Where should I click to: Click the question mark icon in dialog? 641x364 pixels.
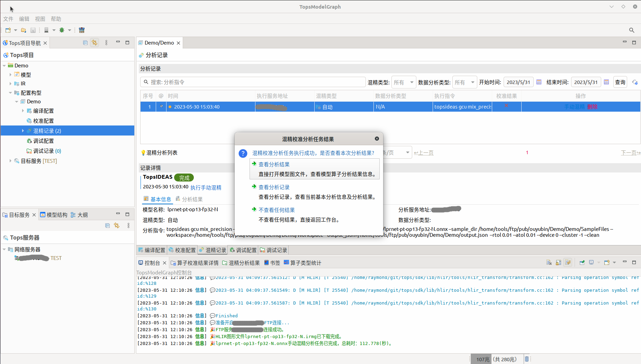[243, 153]
